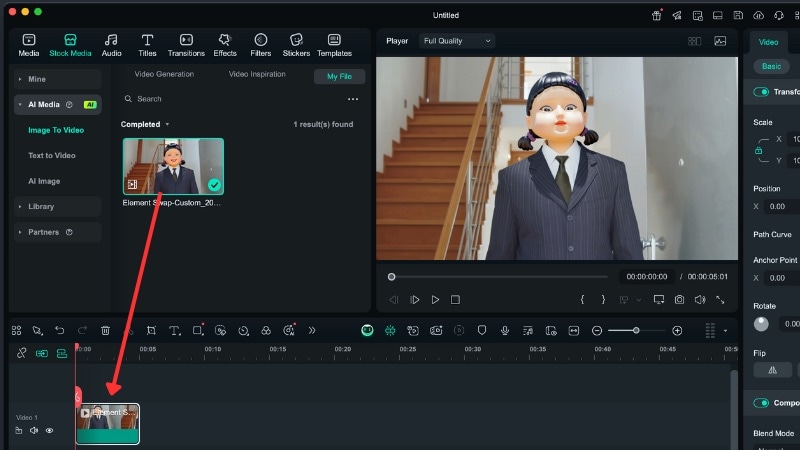Image resolution: width=800 pixels, height=450 pixels.
Task: Switch to Video Inspiration tab
Action: 257,74
